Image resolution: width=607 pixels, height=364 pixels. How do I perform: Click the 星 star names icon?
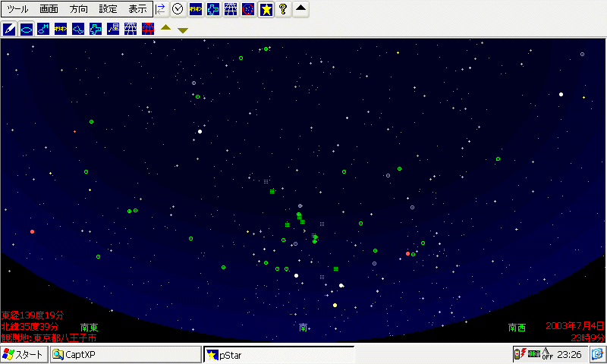point(113,30)
